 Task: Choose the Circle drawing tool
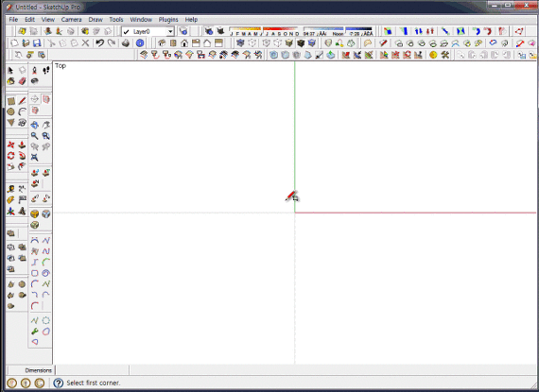coord(11,111)
